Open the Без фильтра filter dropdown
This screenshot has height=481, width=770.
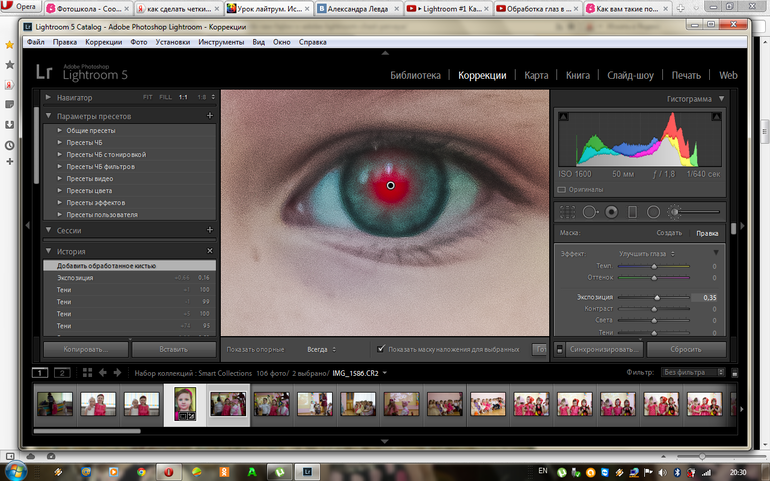690,372
